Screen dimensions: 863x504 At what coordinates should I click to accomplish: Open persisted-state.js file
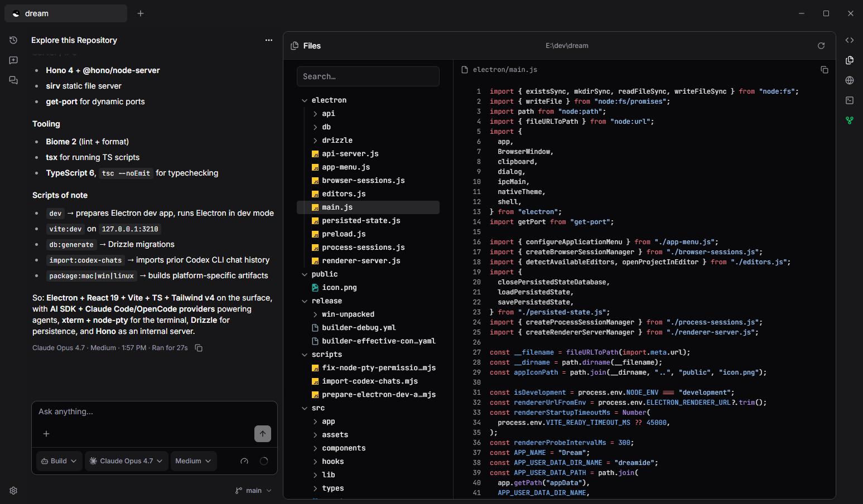pyautogui.click(x=368, y=221)
